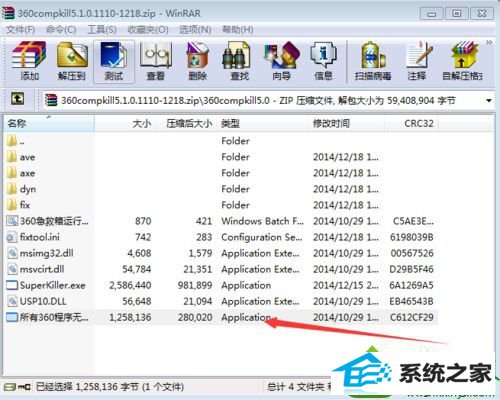The height and width of the screenshot is (400, 500).
Task: Open the 收藏夹(O) menu
Action: point(148,30)
